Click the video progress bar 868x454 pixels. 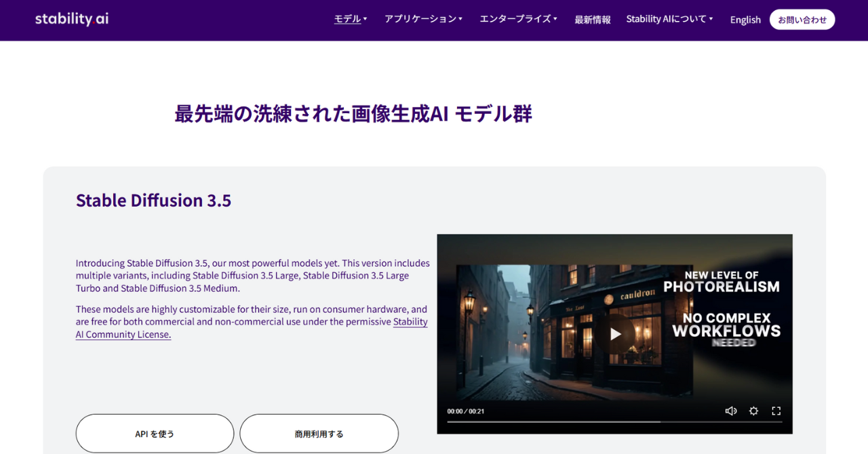coord(614,422)
